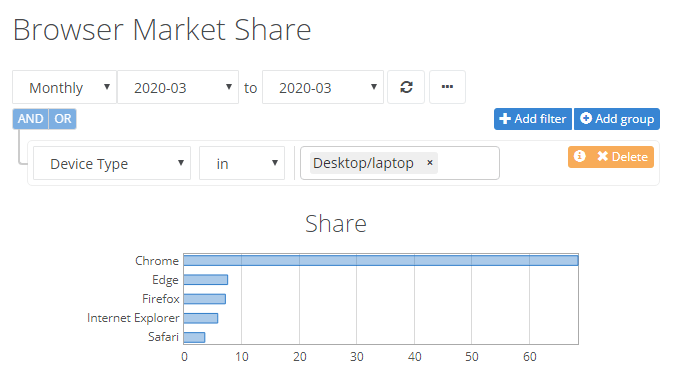
Task: Click the Edge axis label
Action: [x=165, y=280]
